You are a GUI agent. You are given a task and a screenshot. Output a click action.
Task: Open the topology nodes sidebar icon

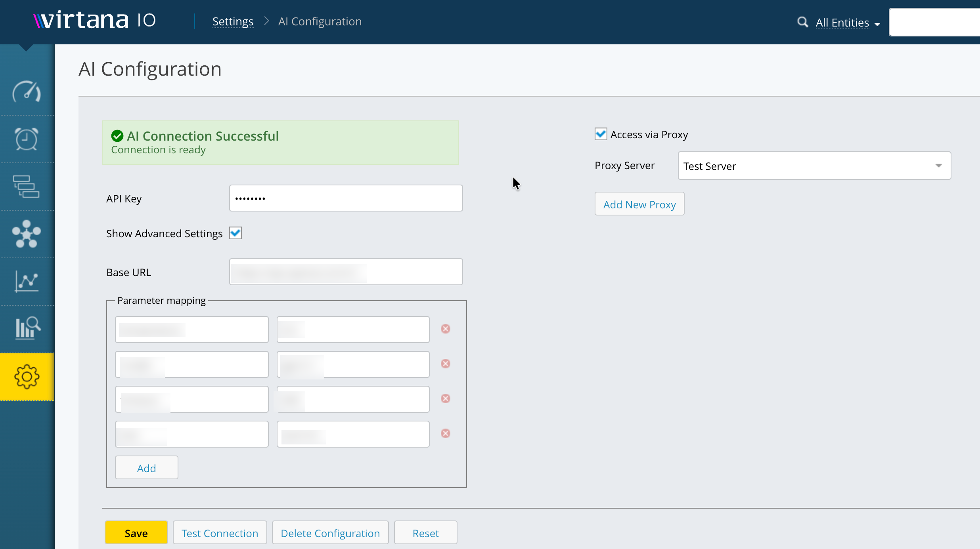coord(27,234)
